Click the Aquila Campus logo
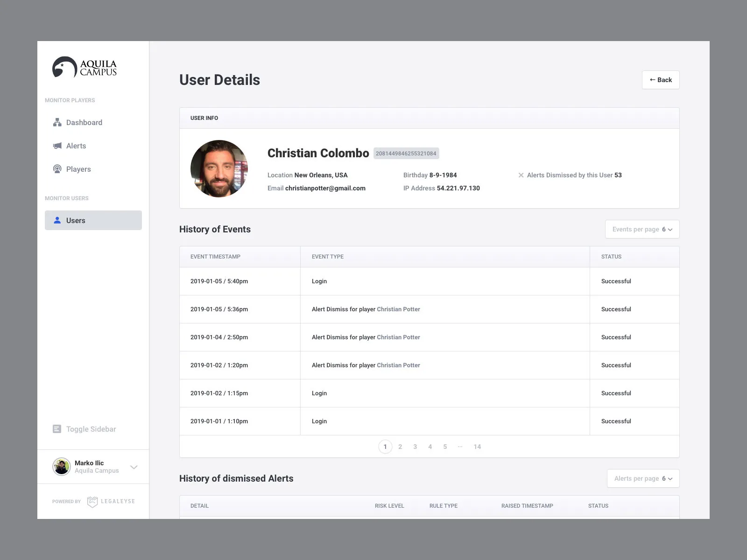Image resolution: width=747 pixels, height=560 pixels. [x=85, y=67]
